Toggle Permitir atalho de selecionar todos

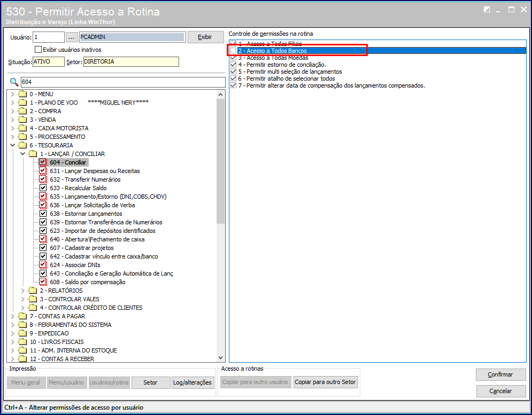[234, 79]
